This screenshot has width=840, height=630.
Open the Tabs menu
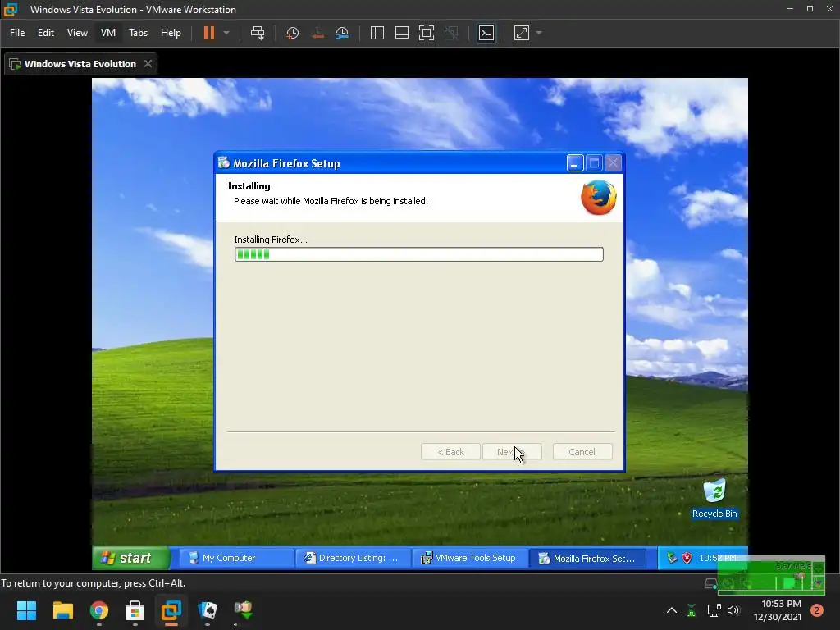pos(138,33)
